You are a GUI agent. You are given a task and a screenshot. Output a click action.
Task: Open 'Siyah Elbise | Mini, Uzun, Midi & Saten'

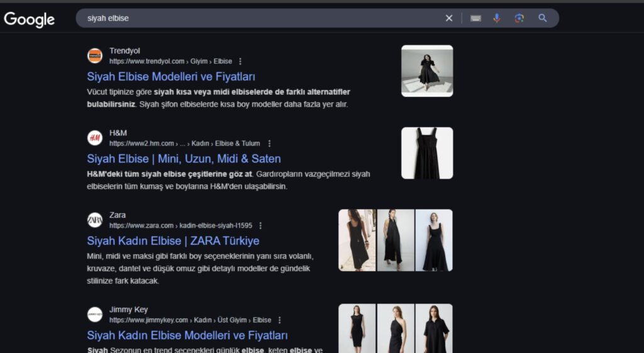click(x=184, y=159)
